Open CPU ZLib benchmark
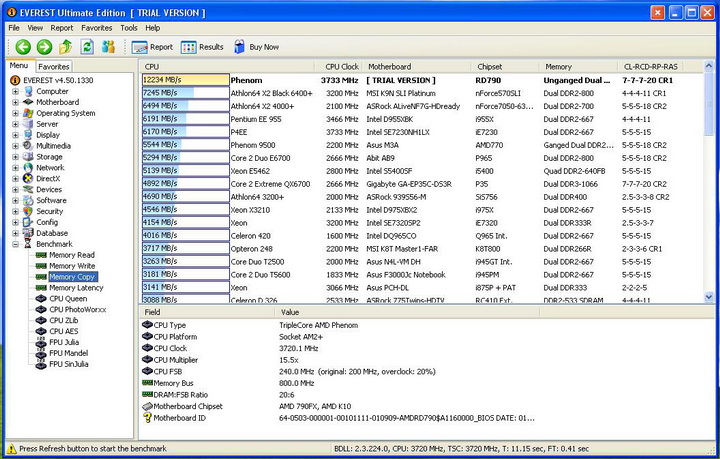Screen dimensions: 720x459 pyautogui.click(x=63, y=320)
